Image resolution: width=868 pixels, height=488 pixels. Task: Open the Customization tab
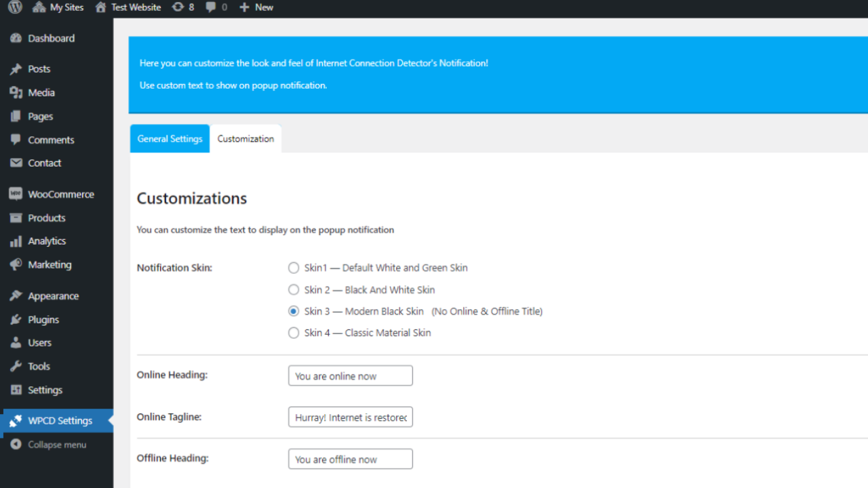(245, 138)
